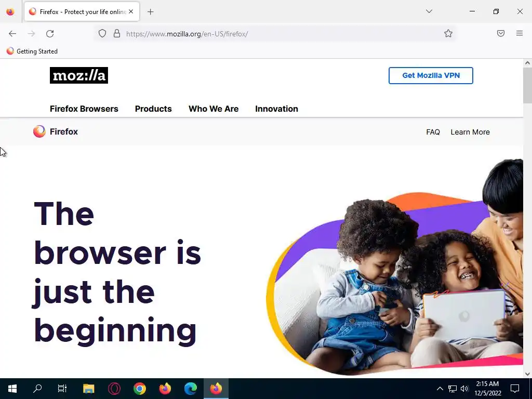The height and width of the screenshot is (399, 532).
Task: Open Innovation menu
Action: click(x=276, y=109)
